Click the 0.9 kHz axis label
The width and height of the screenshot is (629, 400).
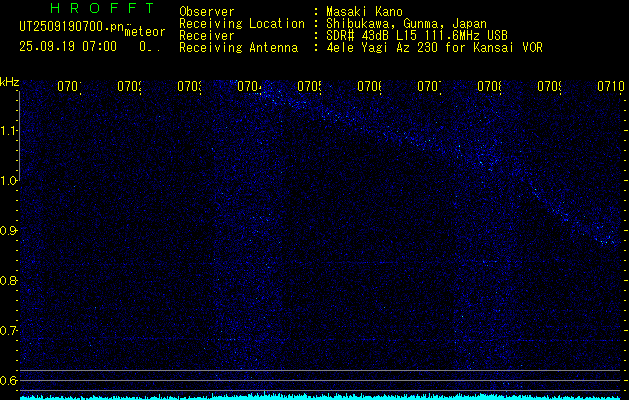(9, 231)
